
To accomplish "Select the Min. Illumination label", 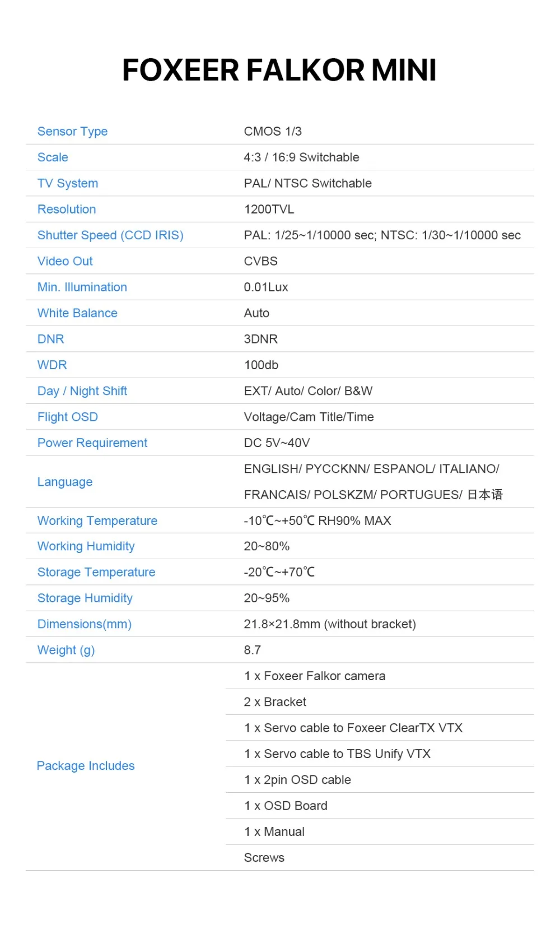I will pyautogui.click(x=82, y=287).
